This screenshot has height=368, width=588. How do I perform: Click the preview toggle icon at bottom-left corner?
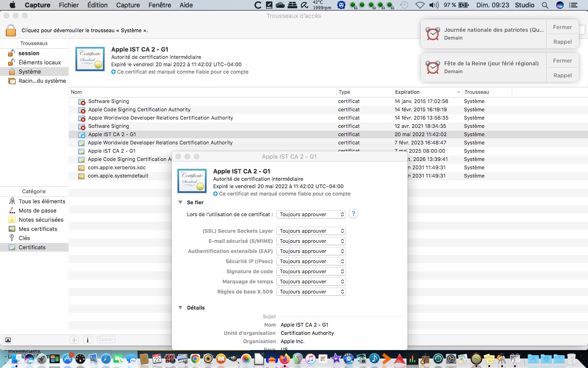click(x=8, y=339)
